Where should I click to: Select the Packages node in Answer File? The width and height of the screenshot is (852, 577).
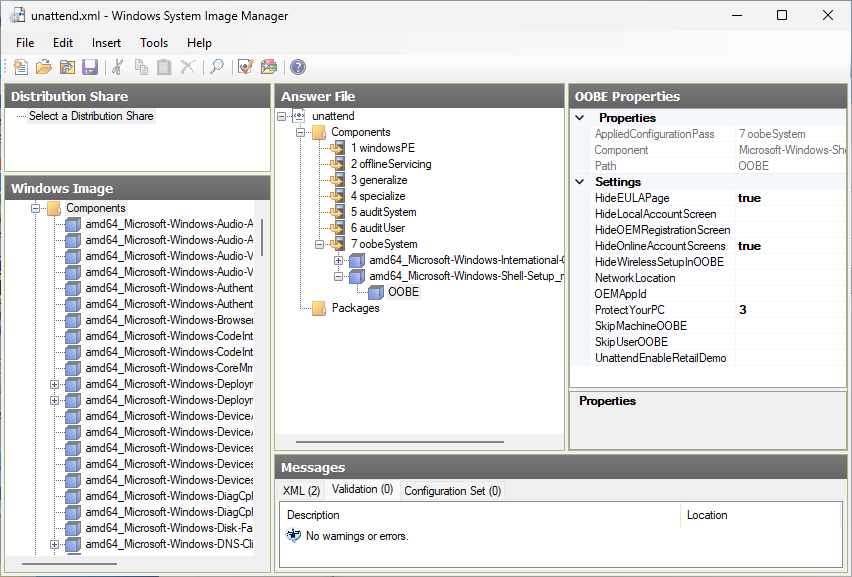click(x=356, y=308)
